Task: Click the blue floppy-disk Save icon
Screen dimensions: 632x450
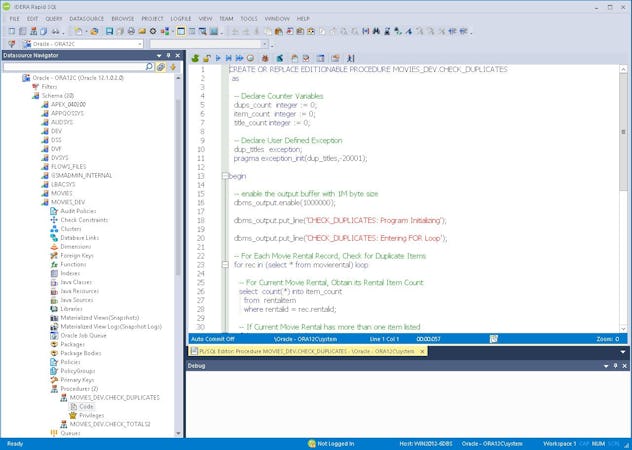Action: tap(109, 31)
